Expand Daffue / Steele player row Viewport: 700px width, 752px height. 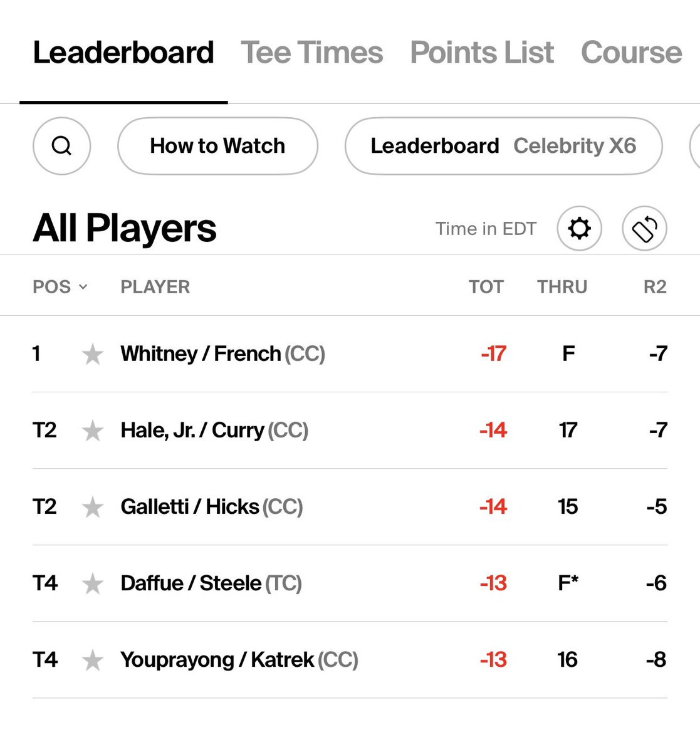pyautogui.click(x=350, y=583)
